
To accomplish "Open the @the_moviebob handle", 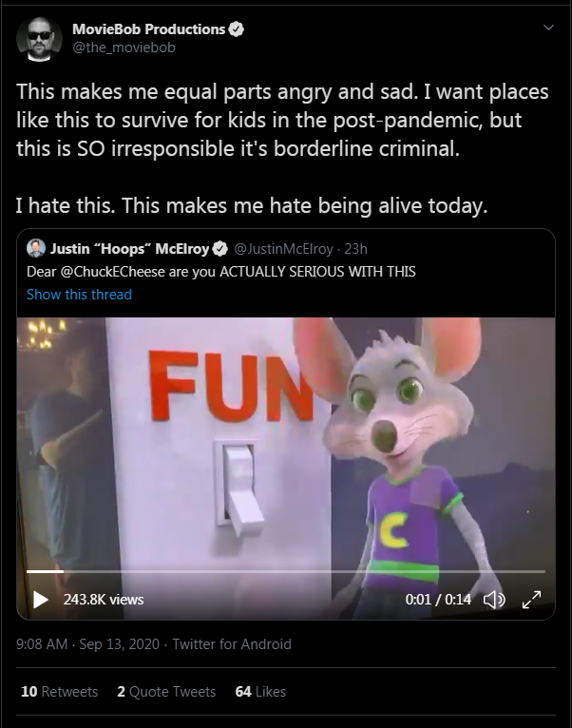I will pos(124,48).
